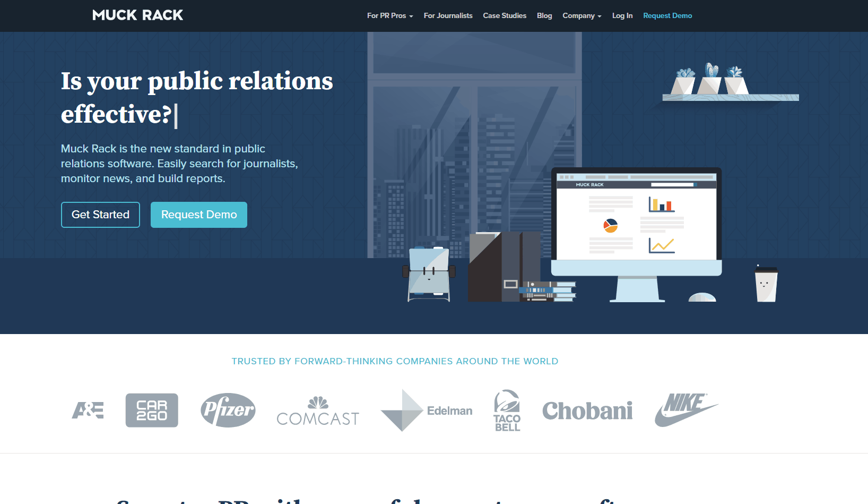Click the Muck Rack description paragraph

(x=179, y=164)
